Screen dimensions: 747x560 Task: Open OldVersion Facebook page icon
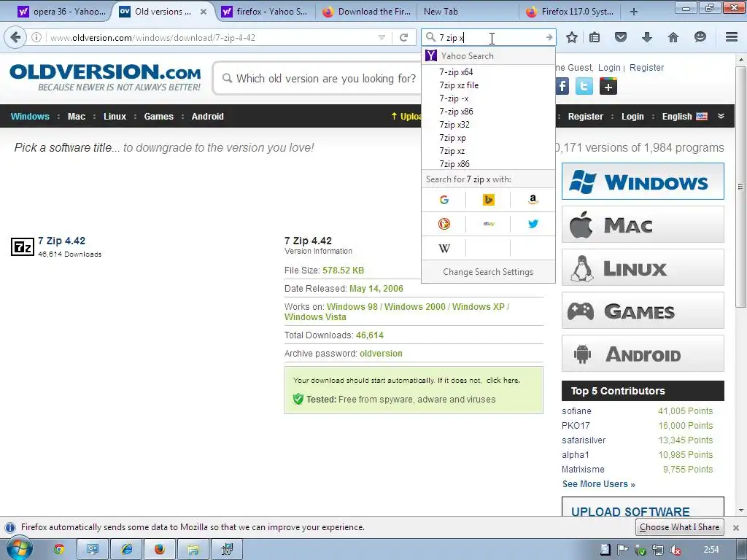click(562, 86)
